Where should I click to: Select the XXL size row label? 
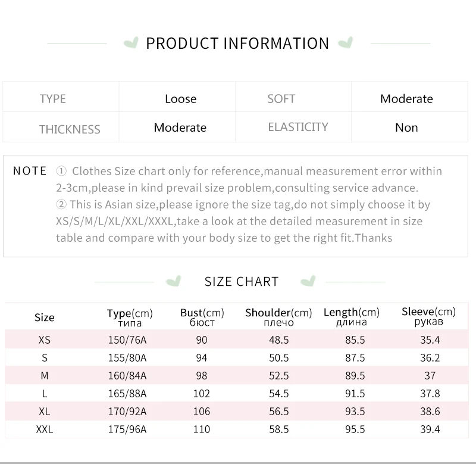click(x=45, y=429)
